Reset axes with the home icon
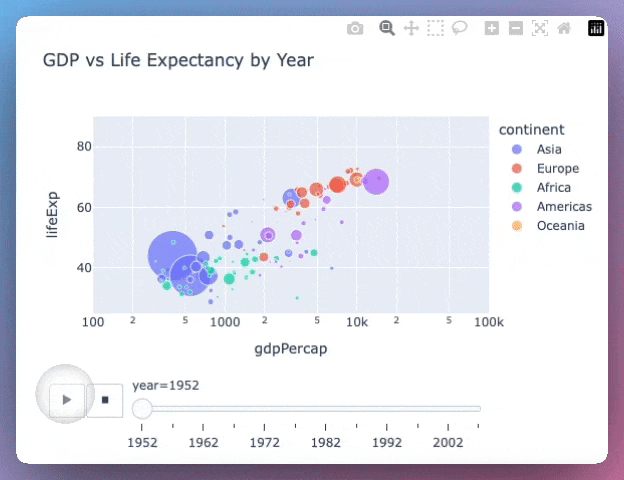 (x=564, y=29)
